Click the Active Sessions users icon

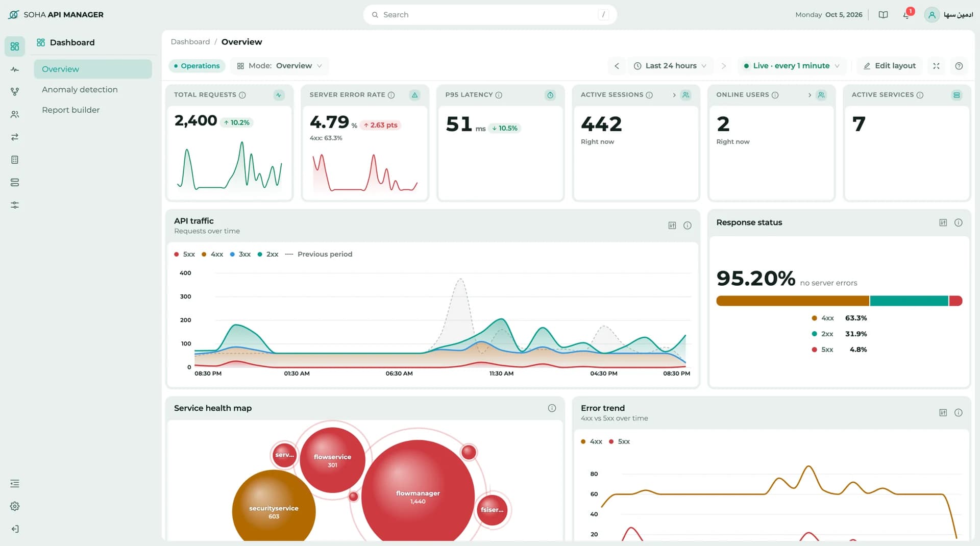point(685,95)
